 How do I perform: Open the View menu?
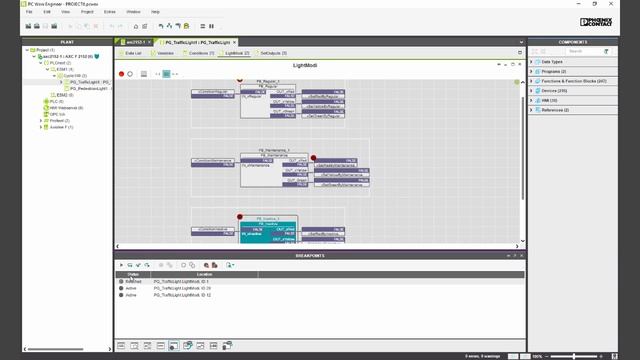click(x=65, y=12)
